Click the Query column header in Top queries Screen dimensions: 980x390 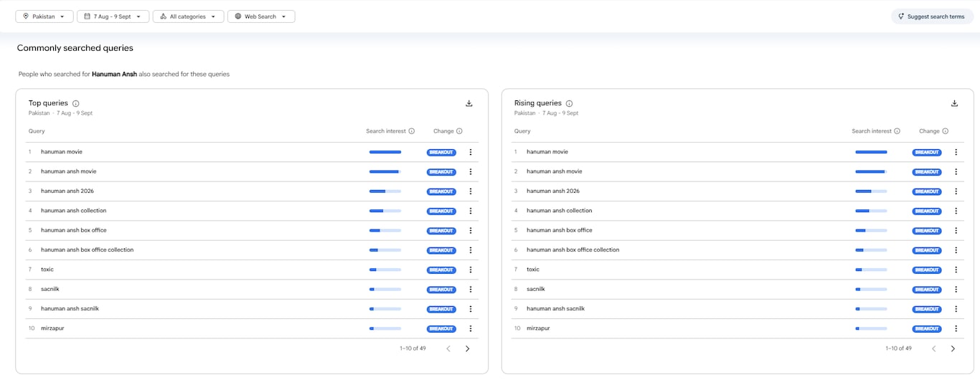[x=37, y=131]
